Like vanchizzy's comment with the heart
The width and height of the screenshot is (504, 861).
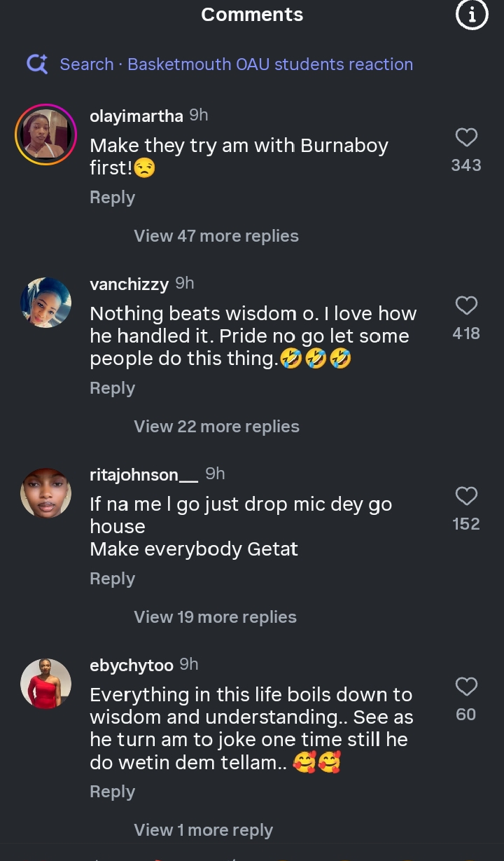point(466,305)
